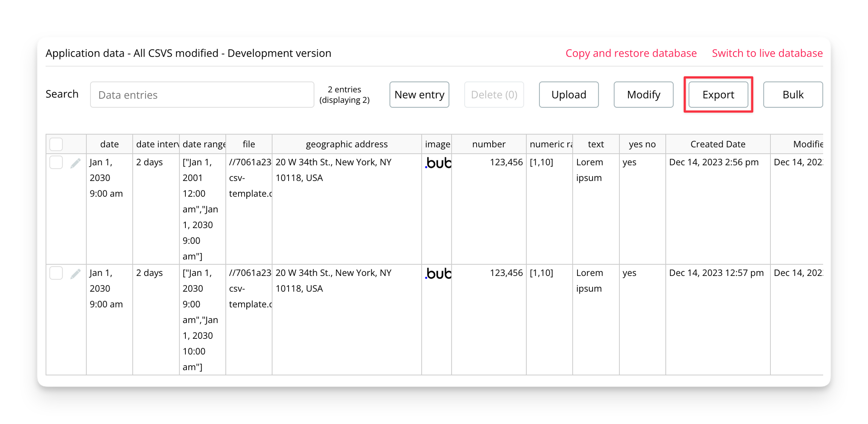Click the number column header
The width and height of the screenshot is (868, 424).
[488, 144]
